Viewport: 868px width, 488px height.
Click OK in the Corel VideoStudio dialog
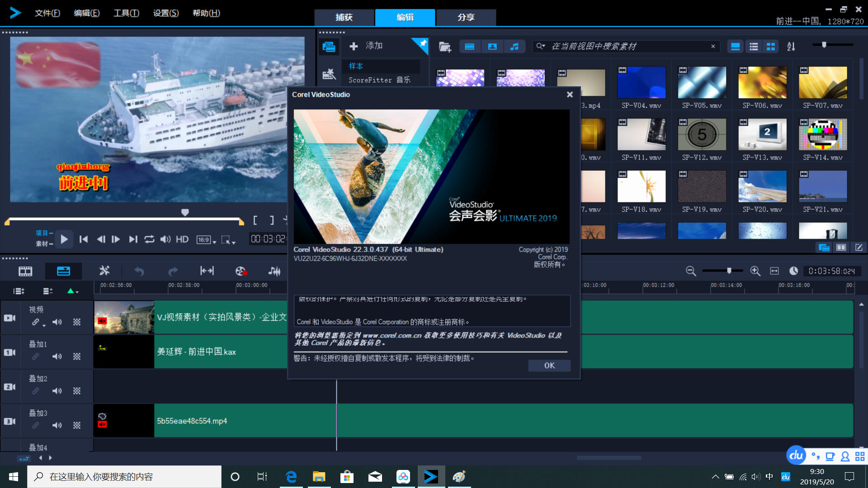pos(549,366)
